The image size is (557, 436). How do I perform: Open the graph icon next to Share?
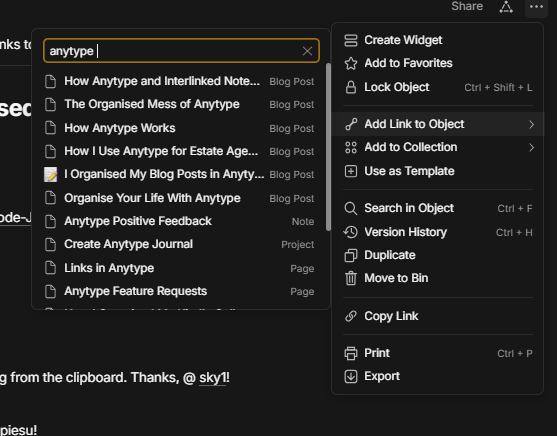click(x=506, y=6)
